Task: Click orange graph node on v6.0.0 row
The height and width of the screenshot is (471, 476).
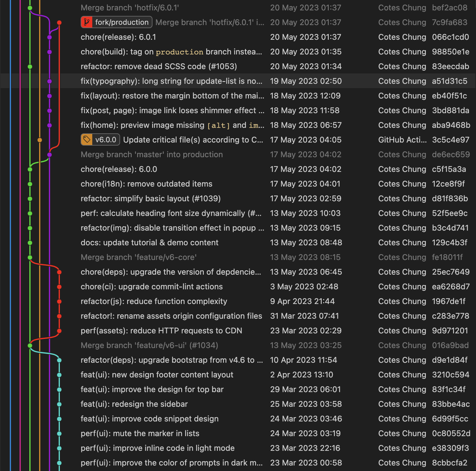Action: click(40, 140)
